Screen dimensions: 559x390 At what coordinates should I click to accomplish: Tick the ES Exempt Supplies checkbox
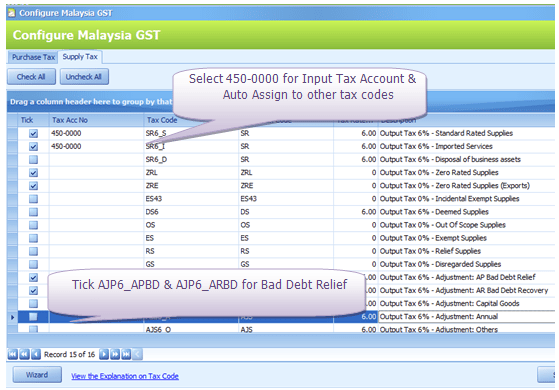click(x=33, y=238)
